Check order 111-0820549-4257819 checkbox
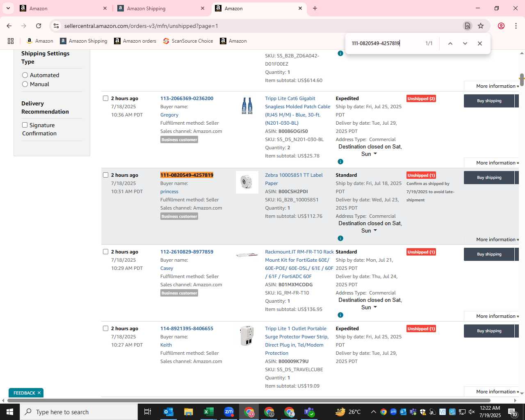The image size is (525, 420). click(x=105, y=175)
